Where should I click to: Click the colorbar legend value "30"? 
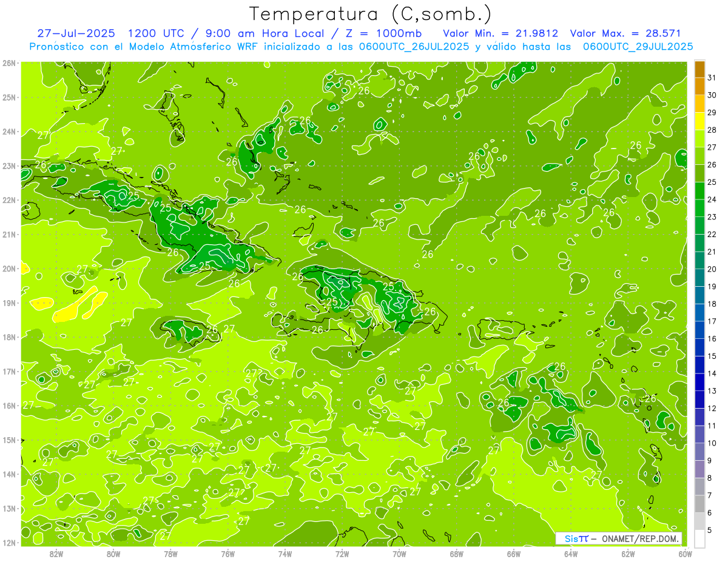tap(712, 95)
